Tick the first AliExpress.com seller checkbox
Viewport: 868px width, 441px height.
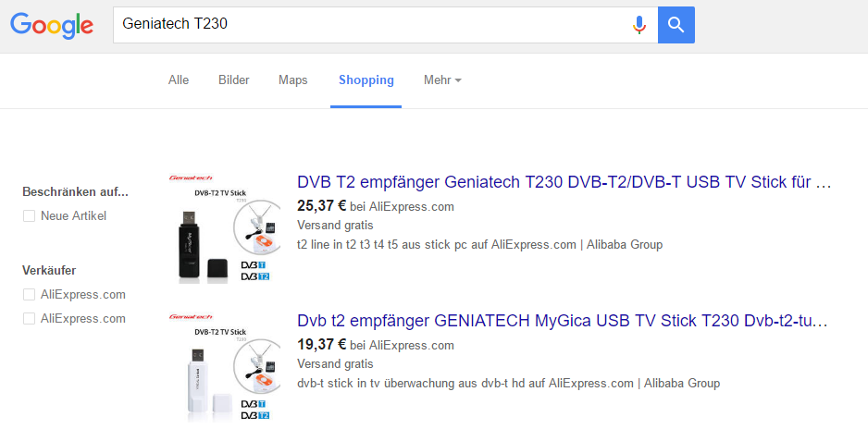click(30, 294)
